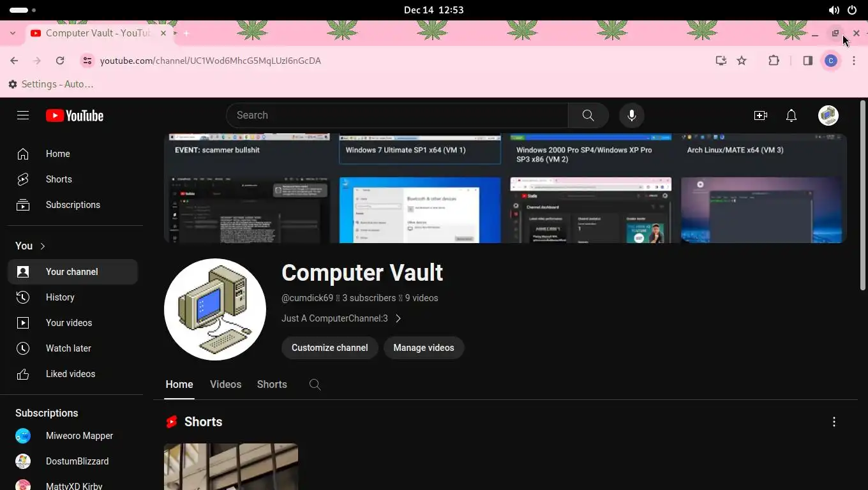
Task: Click the Manage videos button
Action: 424,348
